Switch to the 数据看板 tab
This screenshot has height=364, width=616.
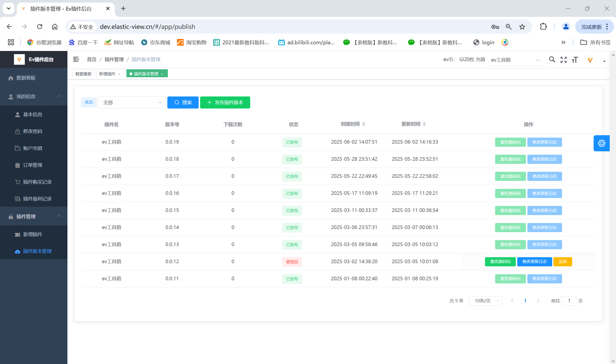coord(84,74)
